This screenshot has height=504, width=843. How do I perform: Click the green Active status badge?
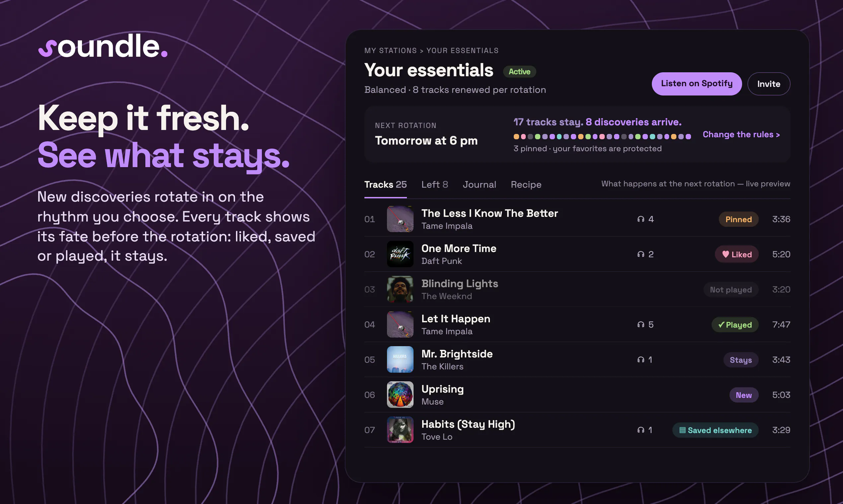(x=519, y=72)
